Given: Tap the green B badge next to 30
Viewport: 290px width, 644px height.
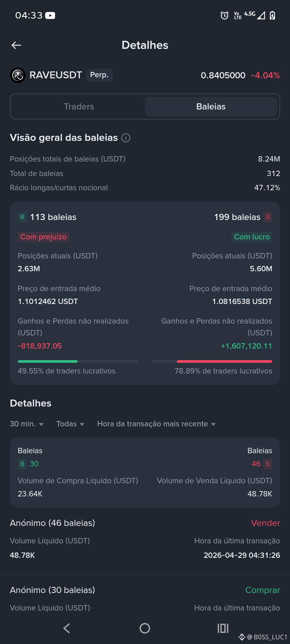Looking at the screenshot, I should point(22,464).
